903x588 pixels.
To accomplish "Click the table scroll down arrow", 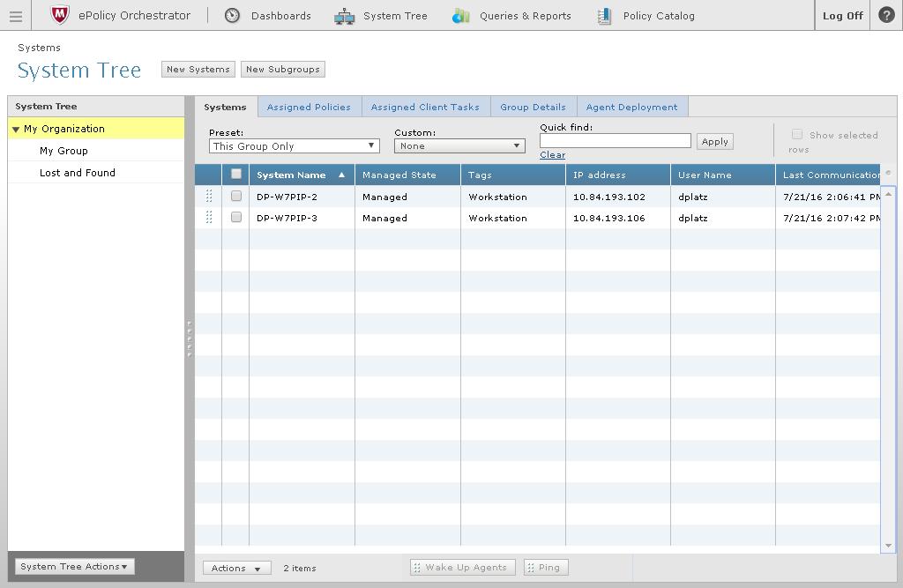I will tap(889, 546).
